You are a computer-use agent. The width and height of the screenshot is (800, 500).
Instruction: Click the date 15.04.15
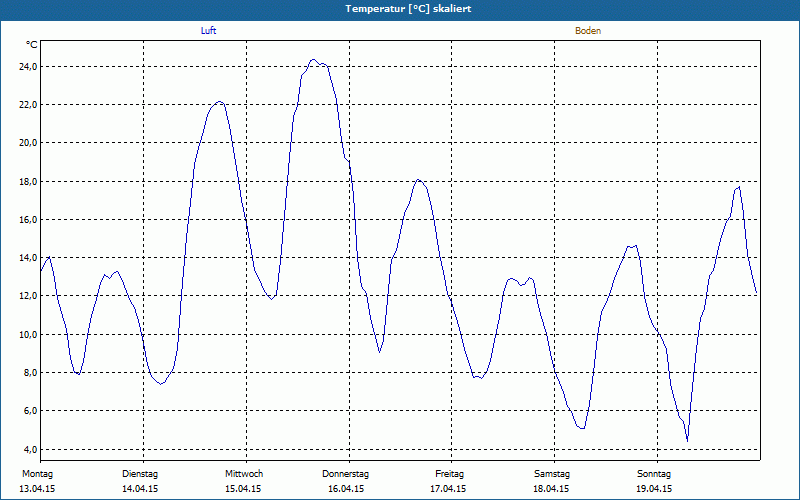[243, 489]
